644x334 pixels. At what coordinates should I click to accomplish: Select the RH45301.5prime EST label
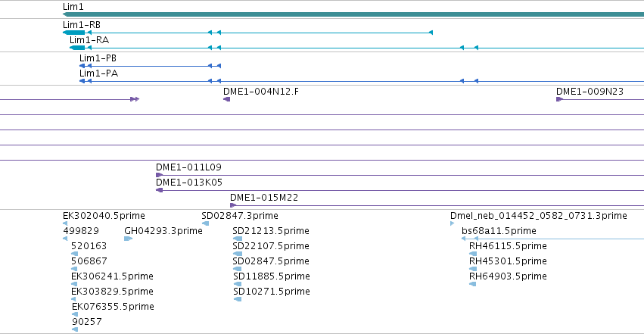(x=508, y=261)
